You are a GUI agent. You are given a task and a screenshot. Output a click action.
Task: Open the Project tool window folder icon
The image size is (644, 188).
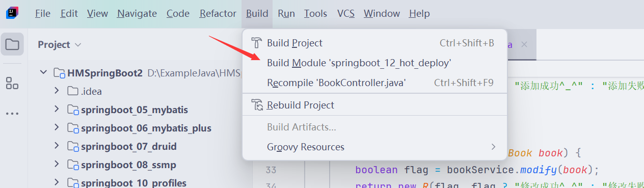tap(12, 44)
